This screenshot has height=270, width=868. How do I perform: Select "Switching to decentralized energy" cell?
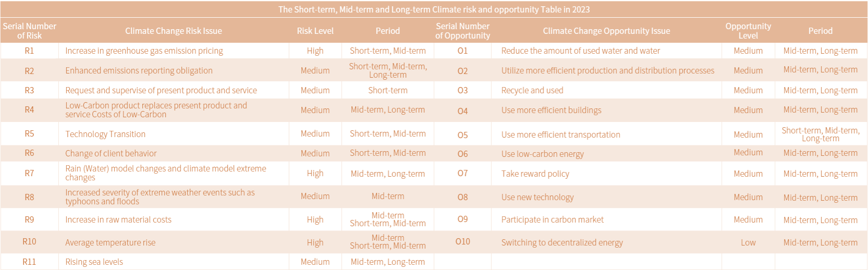click(562, 242)
